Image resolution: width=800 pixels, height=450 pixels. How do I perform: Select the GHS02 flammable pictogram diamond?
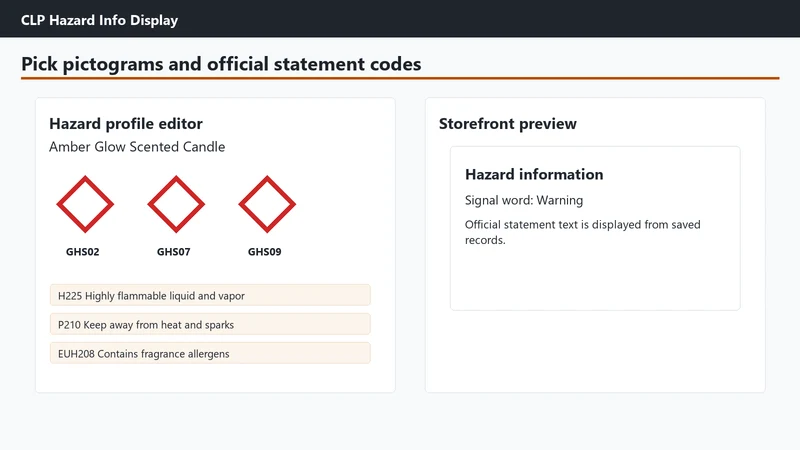tap(85, 204)
